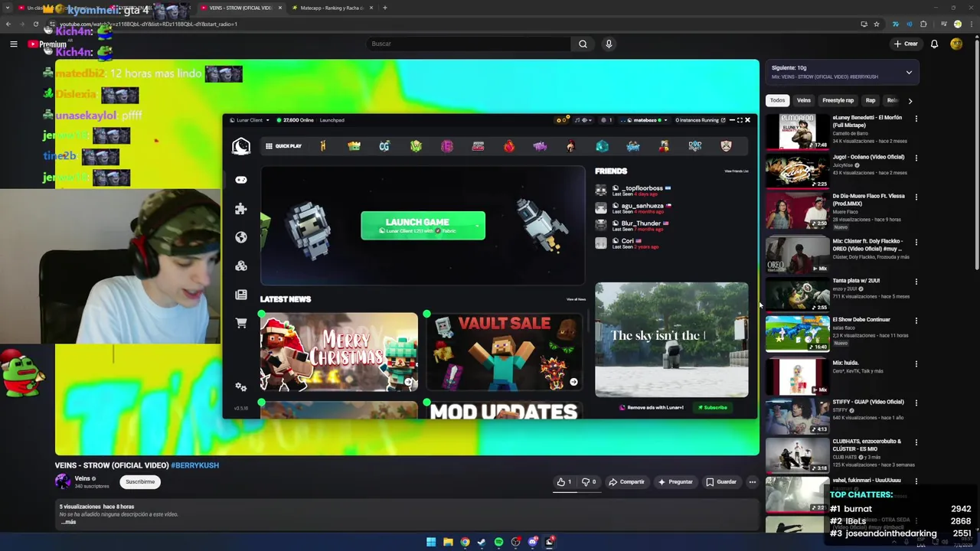Screen dimensions: 980x551
Task: Click the coins balance indicator in Lunar header
Action: 562,120
